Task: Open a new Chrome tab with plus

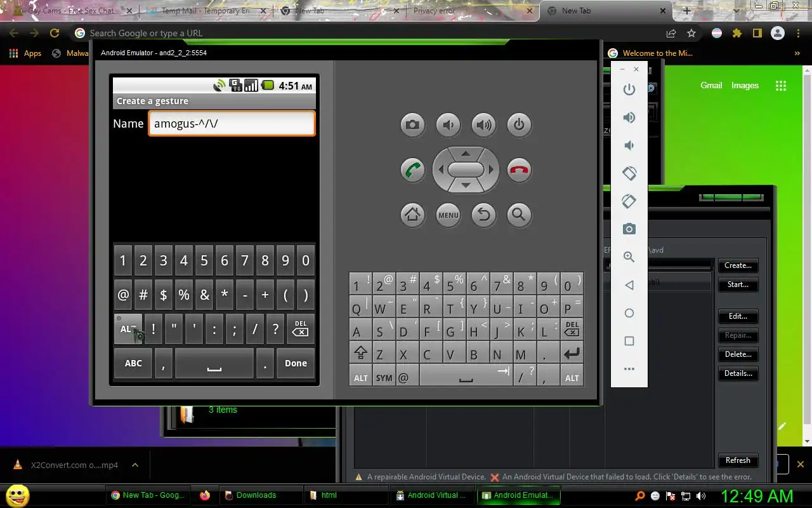Action: [686, 11]
